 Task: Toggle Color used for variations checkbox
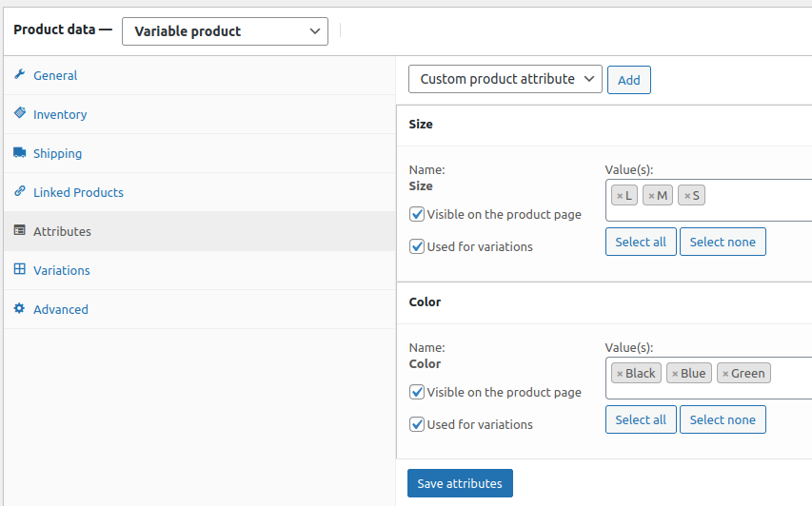[417, 424]
